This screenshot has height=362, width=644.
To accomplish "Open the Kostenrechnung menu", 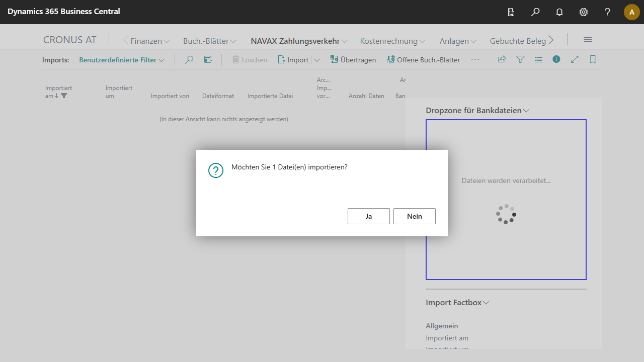I will [392, 41].
